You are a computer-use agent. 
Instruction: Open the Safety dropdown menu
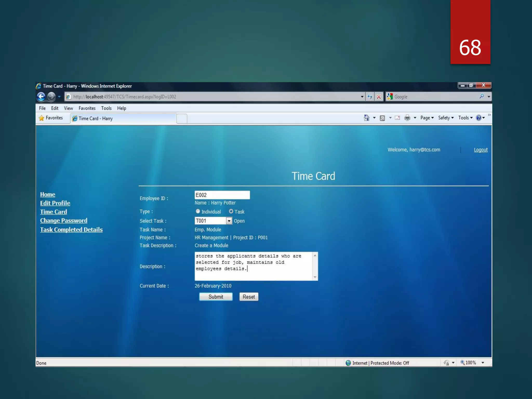coord(446,118)
